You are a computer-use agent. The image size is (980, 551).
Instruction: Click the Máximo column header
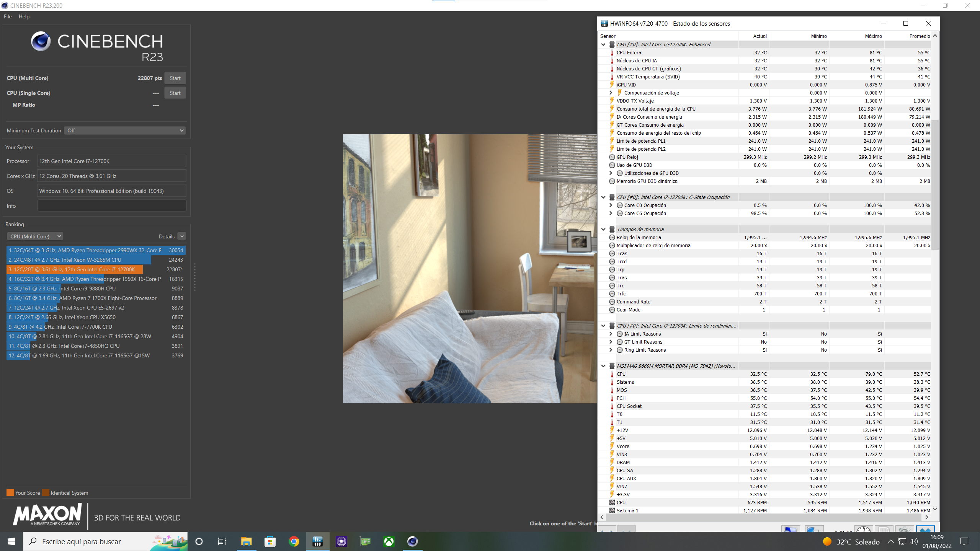(857, 36)
